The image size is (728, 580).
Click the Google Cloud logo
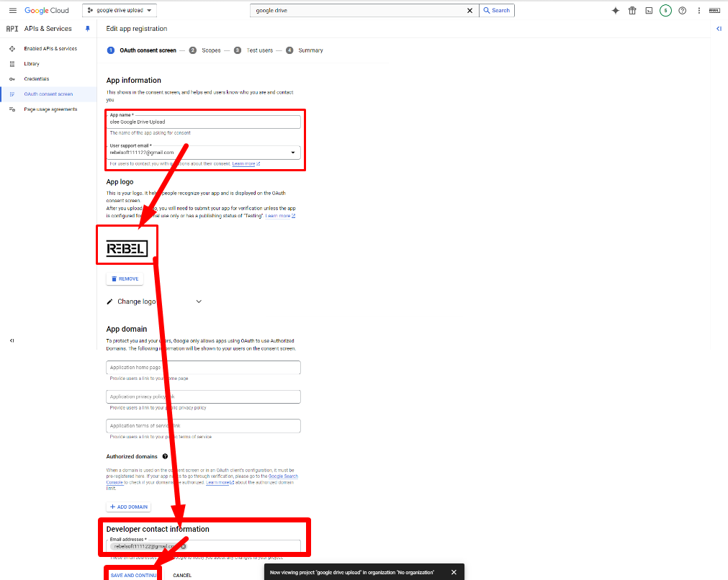coord(46,10)
